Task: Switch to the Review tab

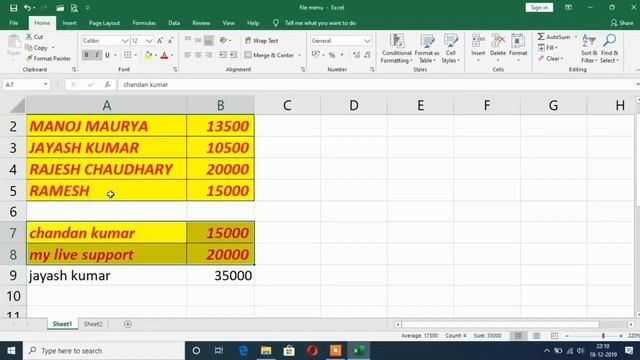Action: coord(201,23)
